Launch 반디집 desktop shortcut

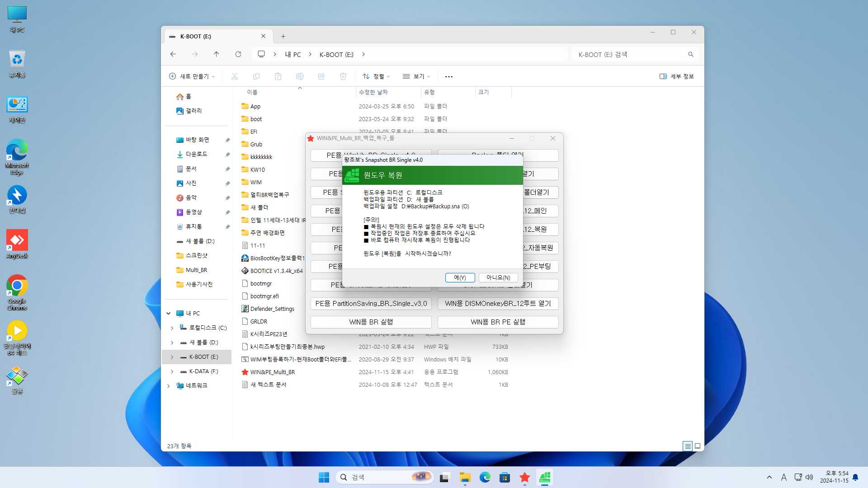click(x=17, y=199)
